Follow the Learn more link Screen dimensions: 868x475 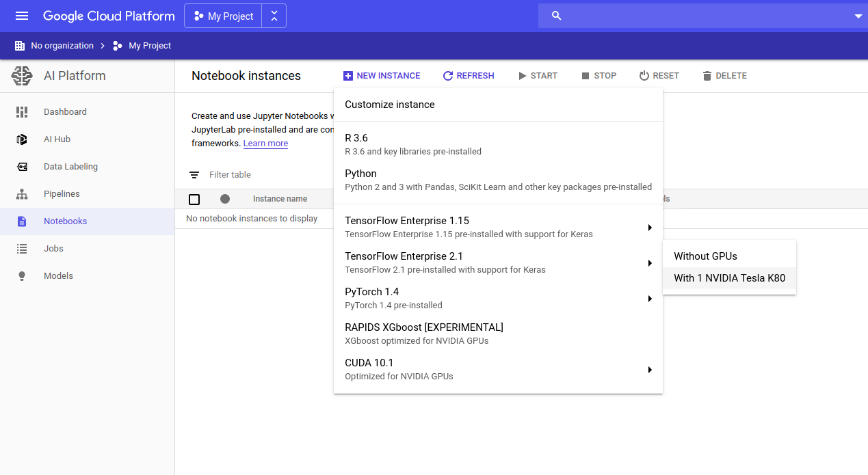[265, 144]
